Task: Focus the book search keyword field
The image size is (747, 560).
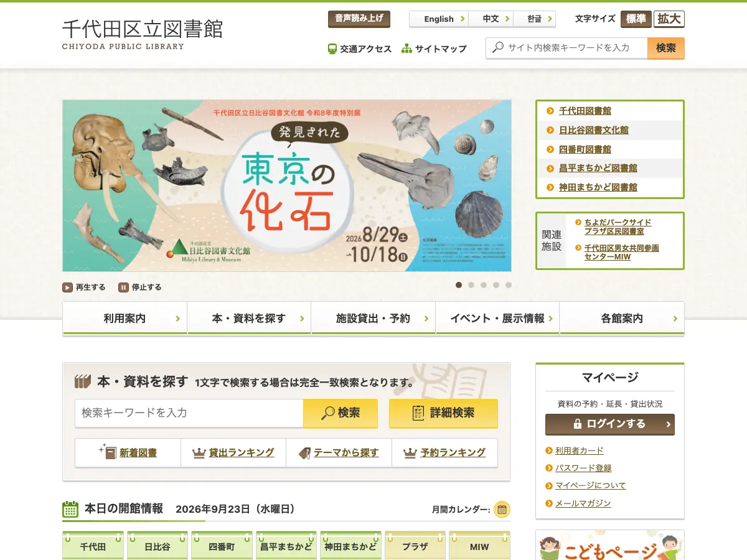Action: click(189, 413)
